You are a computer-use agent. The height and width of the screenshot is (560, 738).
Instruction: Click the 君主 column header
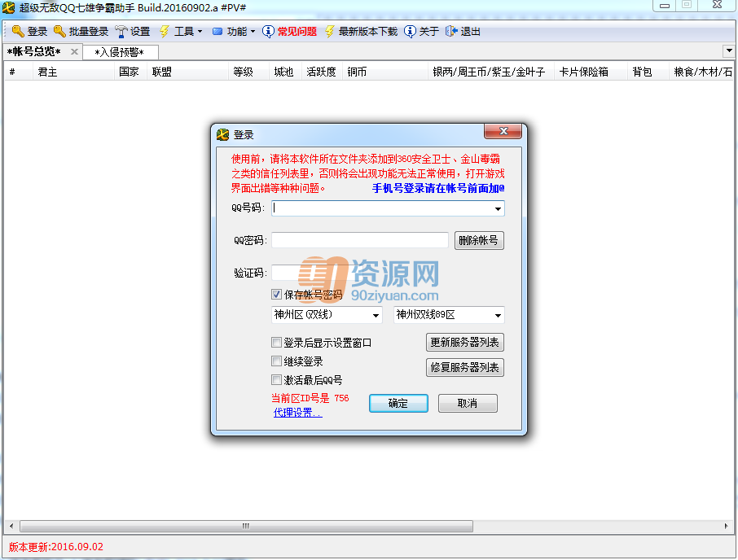(73, 72)
